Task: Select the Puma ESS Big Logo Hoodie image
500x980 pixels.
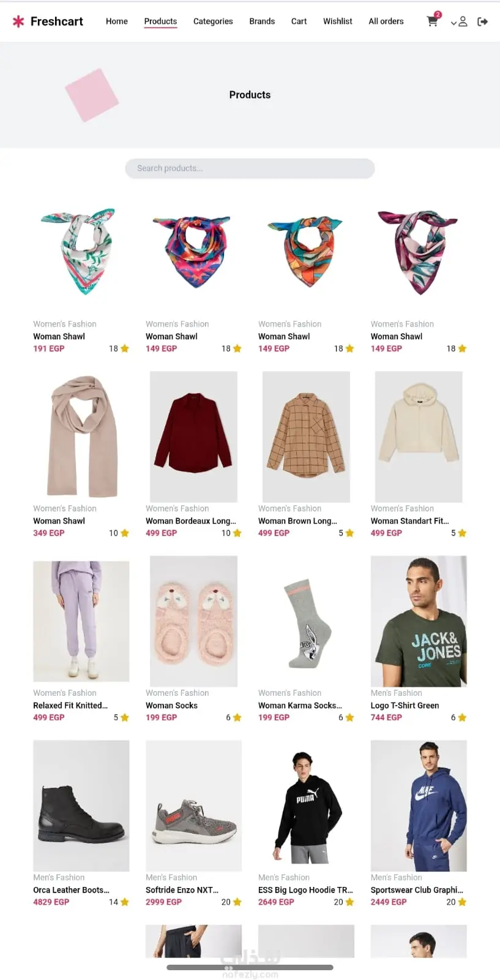Action: [306, 805]
